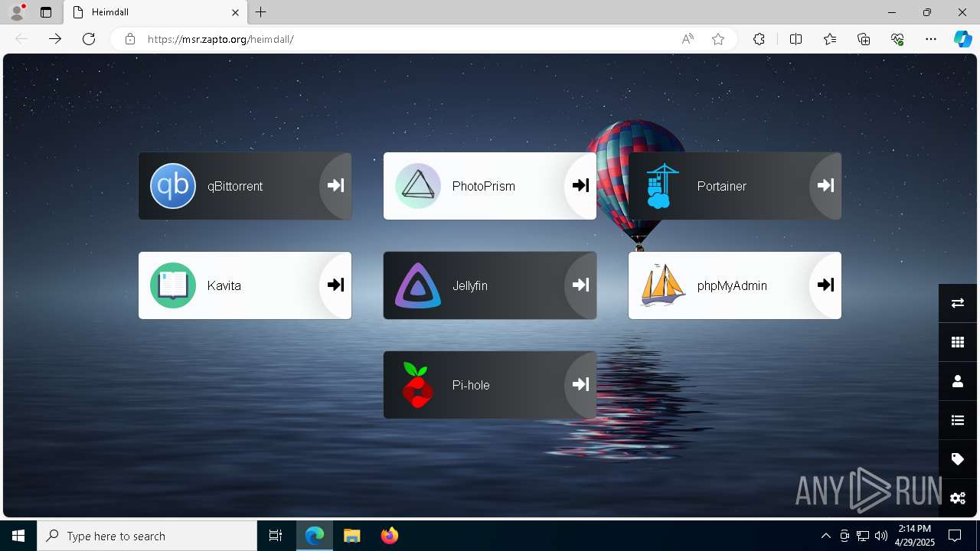
Task: Open the Heimdall dashboard grid icon
Action: pyautogui.click(x=958, y=342)
